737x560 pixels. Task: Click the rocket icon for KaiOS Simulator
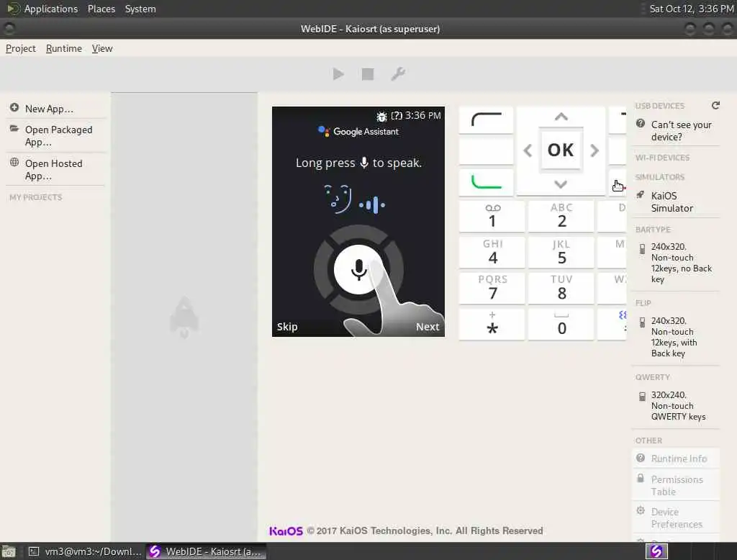640,194
